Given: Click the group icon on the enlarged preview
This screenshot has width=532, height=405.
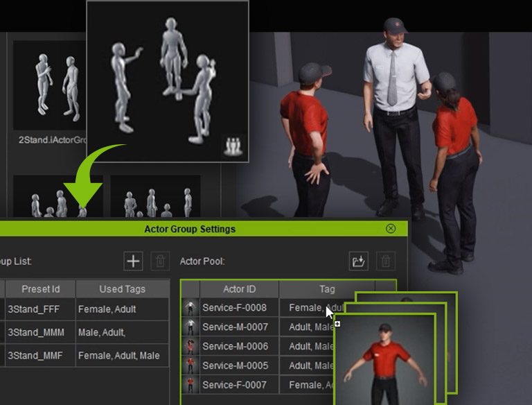Looking at the screenshot, I should pyautogui.click(x=231, y=146).
